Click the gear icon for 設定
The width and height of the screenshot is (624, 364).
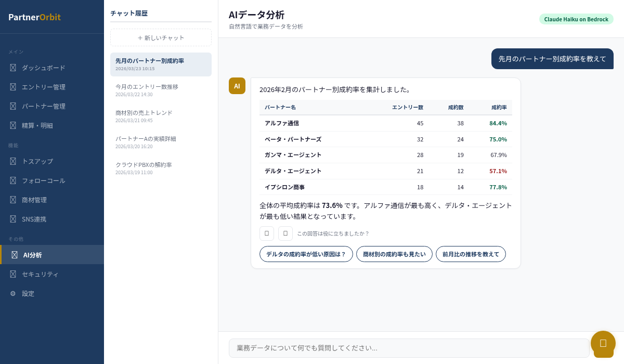(x=13, y=293)
